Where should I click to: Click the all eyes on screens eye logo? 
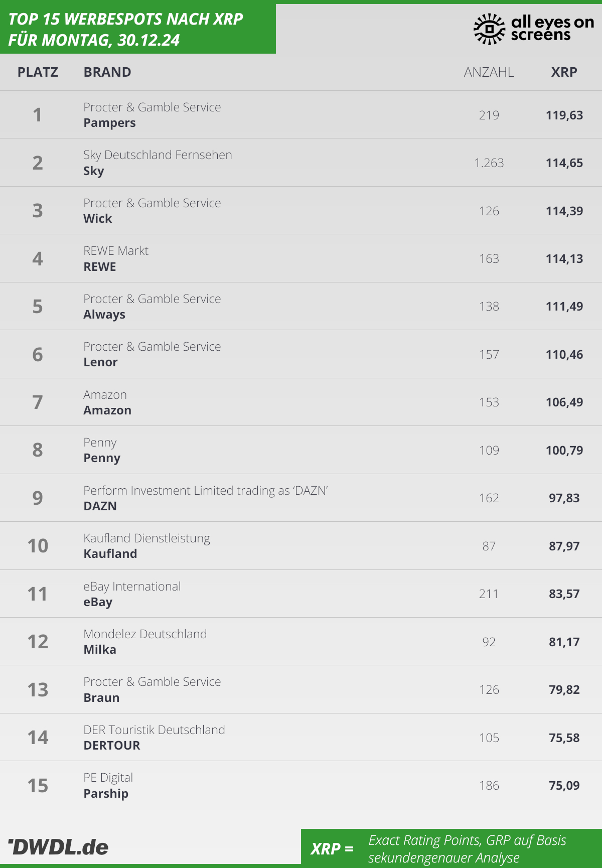(489, 29)
